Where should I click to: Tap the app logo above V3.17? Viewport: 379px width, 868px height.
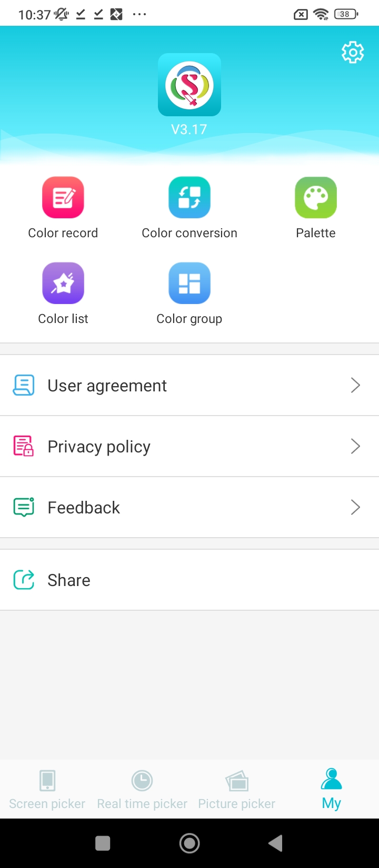189,85
